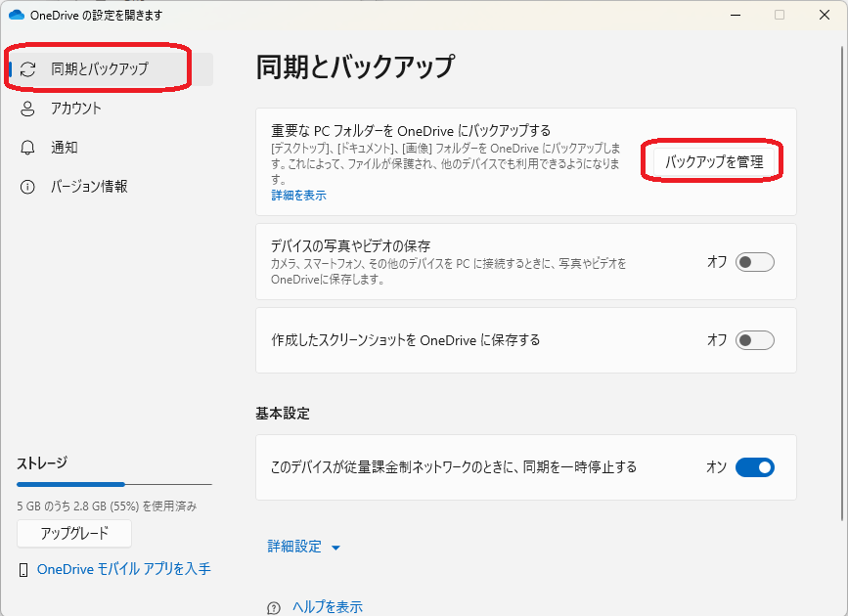Screen dimensions: 848x616
Task: Click the 5 GB のうち 2.8 GB usage text
Action: point(107,506)
